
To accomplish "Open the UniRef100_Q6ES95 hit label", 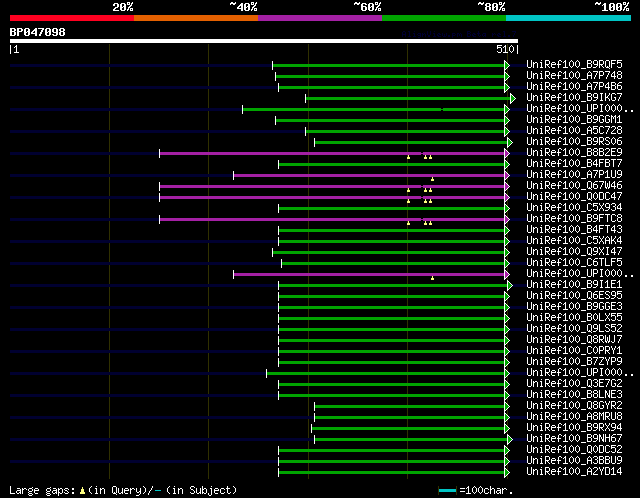I will click(574, 296).
